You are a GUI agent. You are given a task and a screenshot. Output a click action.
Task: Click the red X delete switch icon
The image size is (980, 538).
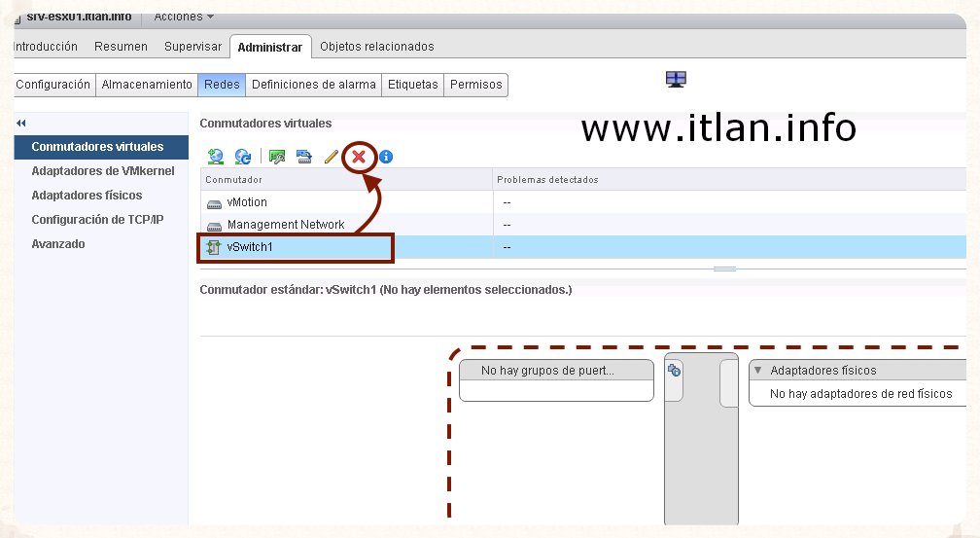(359, 156)
